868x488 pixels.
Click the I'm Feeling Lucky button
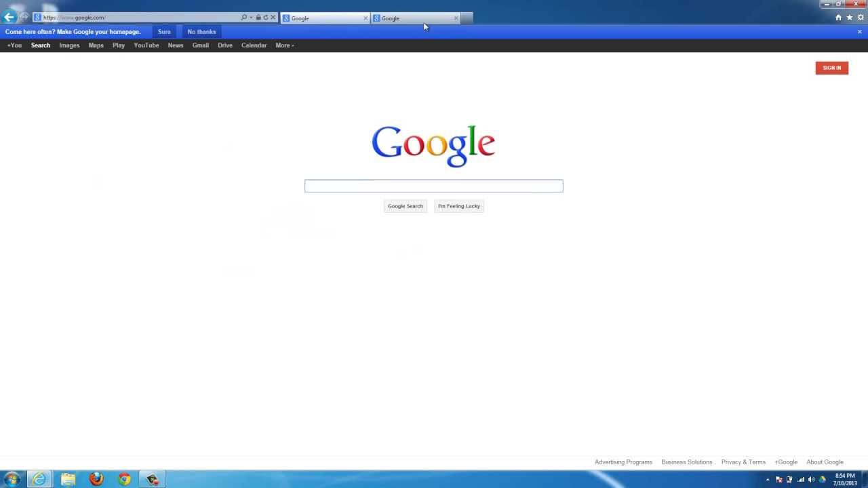pyautogui.click(x=459, y=206)
